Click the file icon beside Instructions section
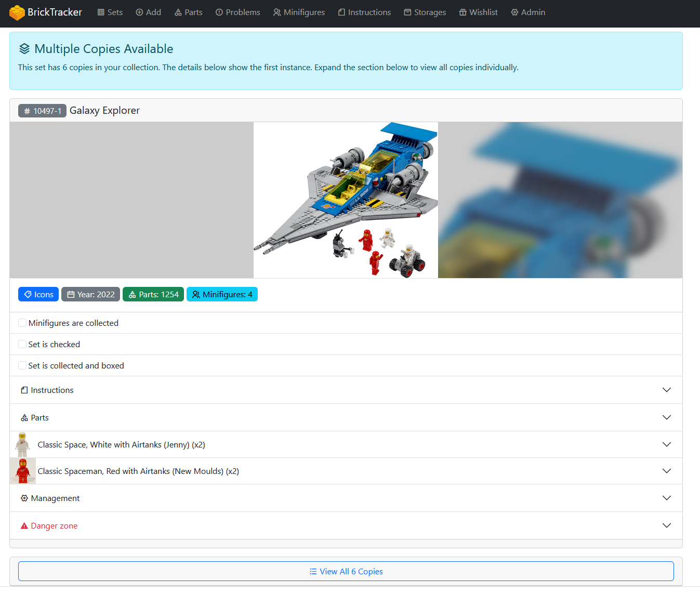 click(24, 390)
